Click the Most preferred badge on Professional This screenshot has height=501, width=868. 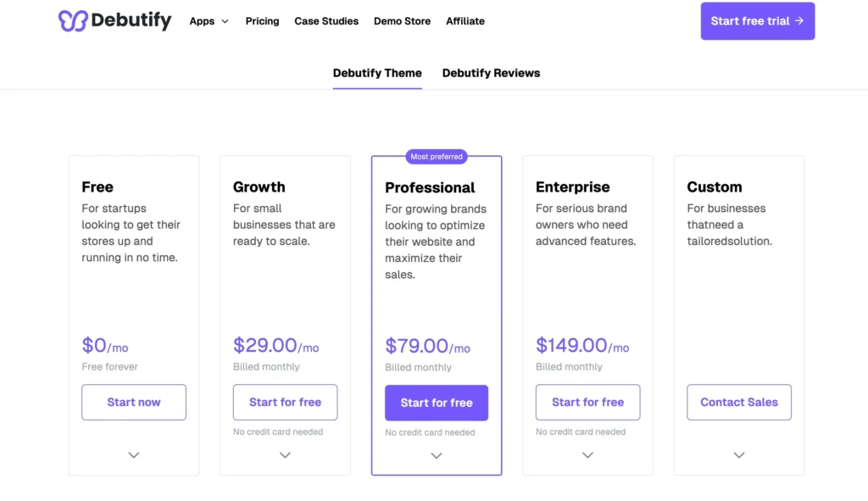click(x=436, y=157)
